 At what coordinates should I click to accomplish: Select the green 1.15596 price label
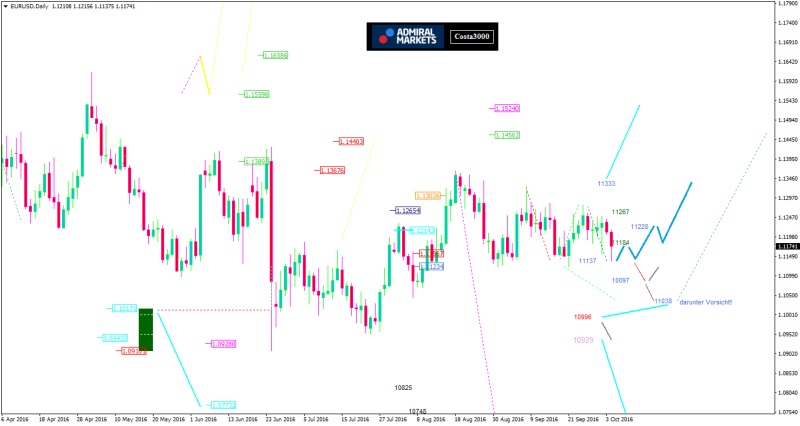256,94
